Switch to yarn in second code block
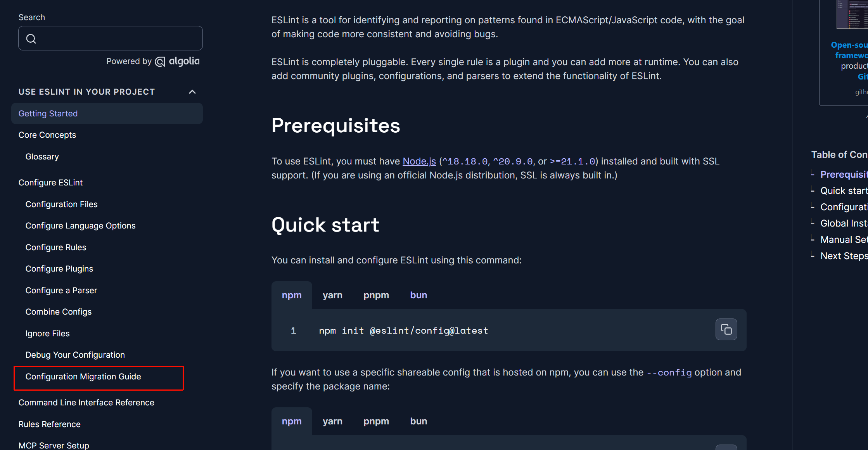This screenshot has height=450, width=868. pyautogui.click(x=332, y=421)
